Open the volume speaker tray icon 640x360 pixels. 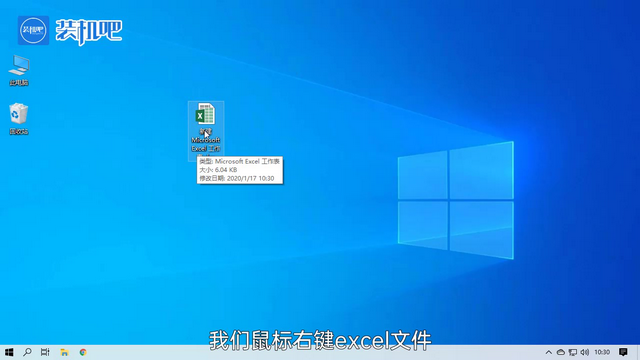point(584,352)
